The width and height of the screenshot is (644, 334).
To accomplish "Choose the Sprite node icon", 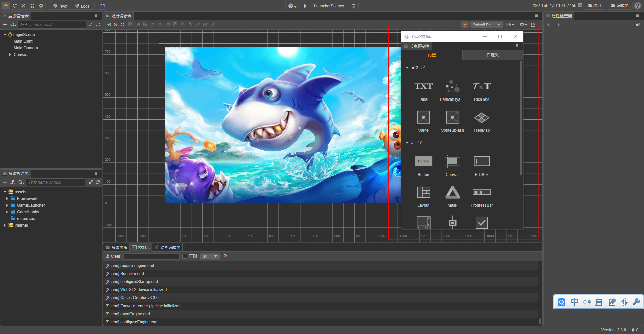I will (x=423, y=118).
